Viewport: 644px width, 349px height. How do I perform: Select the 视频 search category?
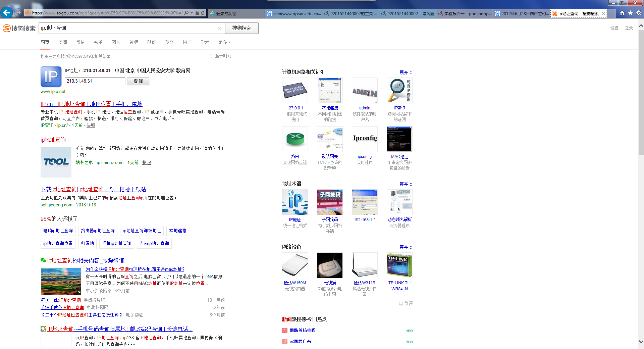coord(134,42)
